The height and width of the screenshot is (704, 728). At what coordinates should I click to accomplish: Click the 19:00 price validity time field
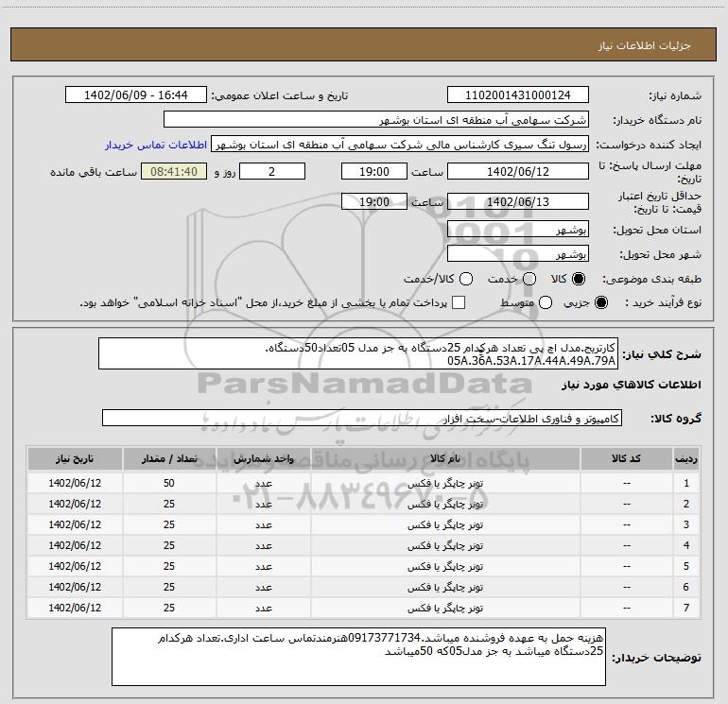tap(374, 202)
